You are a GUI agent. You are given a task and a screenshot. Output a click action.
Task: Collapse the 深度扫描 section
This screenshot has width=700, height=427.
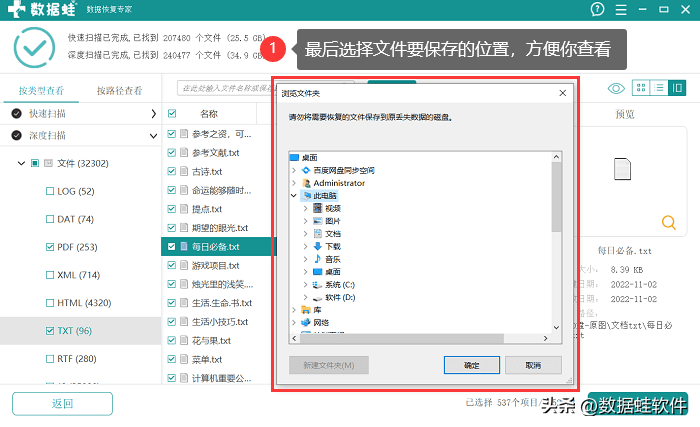coord(153,136)
